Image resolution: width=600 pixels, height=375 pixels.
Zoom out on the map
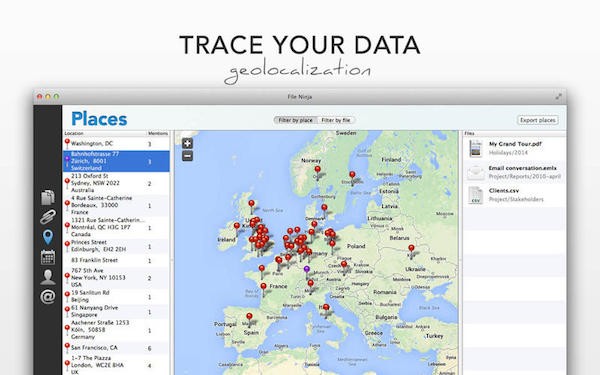188,156
